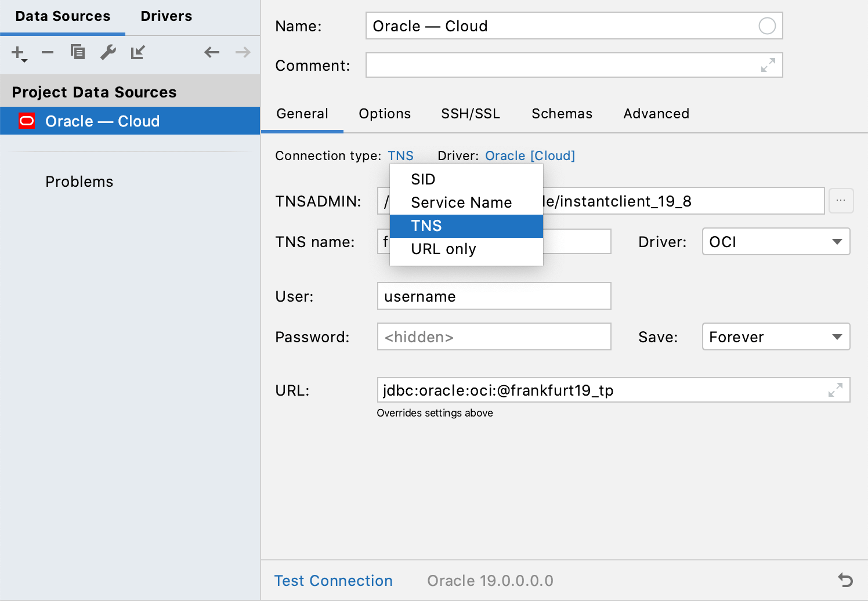
Task: Expand the Comment field editor
Action: (768, 65)
